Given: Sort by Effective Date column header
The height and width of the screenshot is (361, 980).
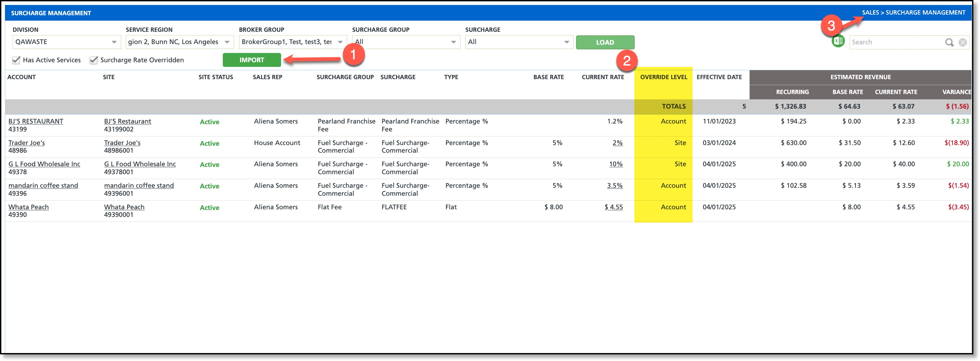Looking at the screenshot, I should coord(719,77).
